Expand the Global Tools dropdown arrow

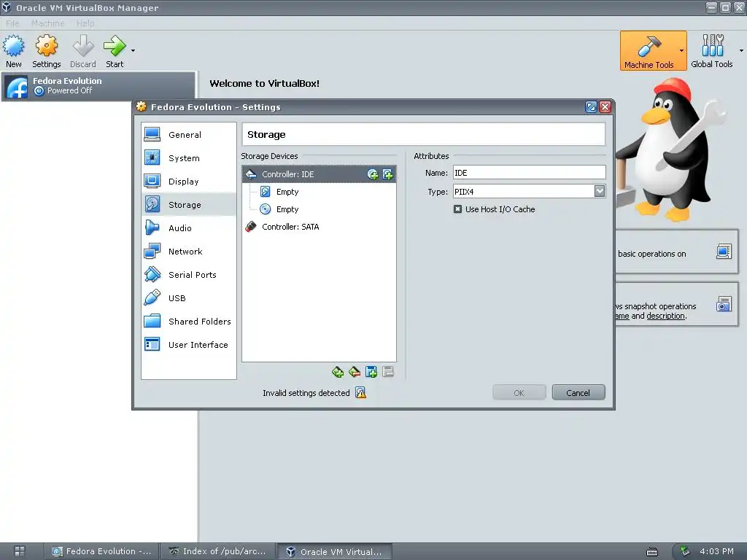pos(741,50)
